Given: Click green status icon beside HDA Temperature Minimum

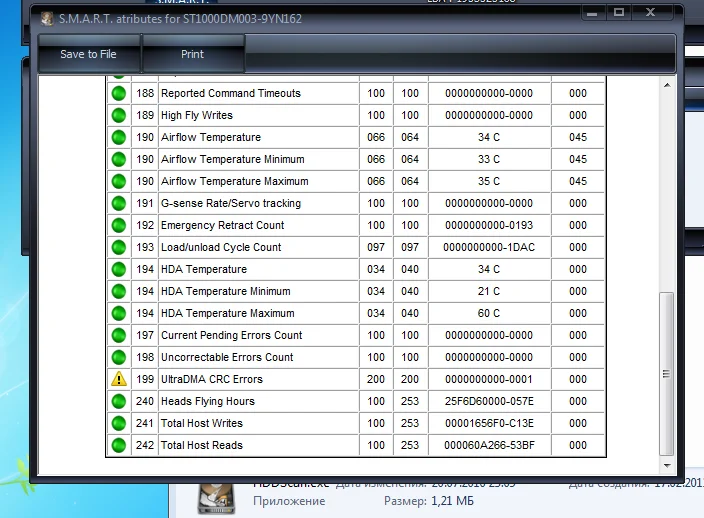Looking at the screenshot, I should (119, 291).
